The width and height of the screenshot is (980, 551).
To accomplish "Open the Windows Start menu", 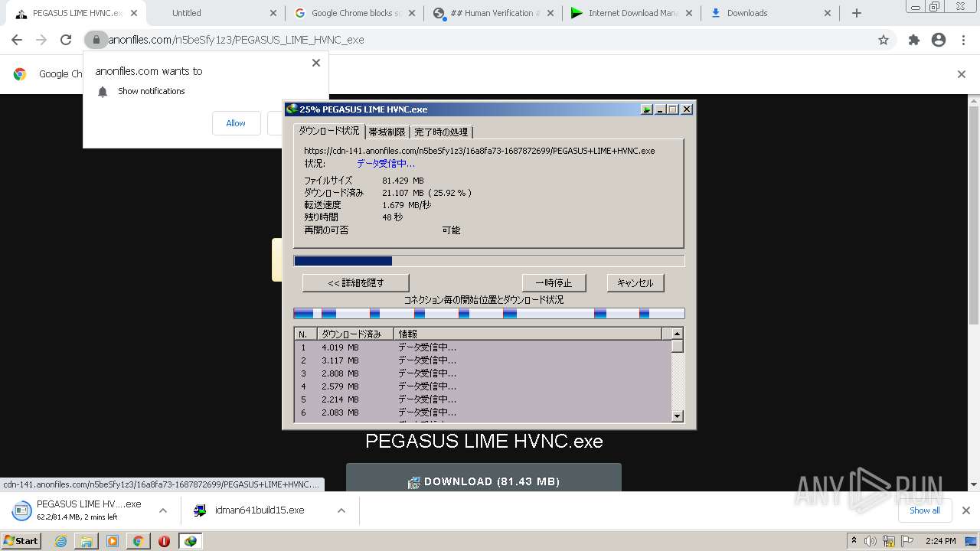I will click(21, 541).
